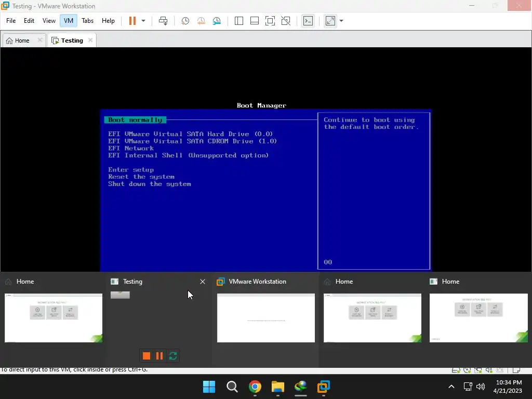Click the Unity mode toolbar icon
This screenshot has height=399, width=532.
tap(286, 21)
